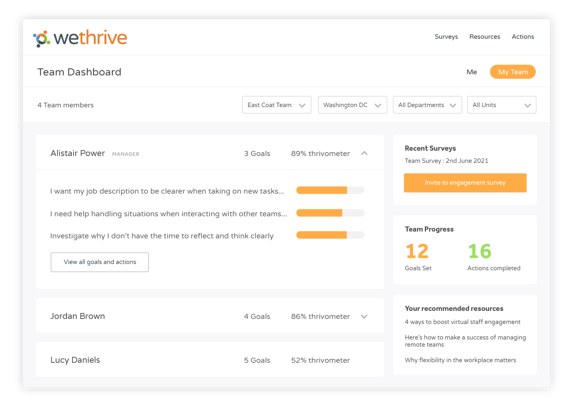Go to the Actions menu item
The image size is (573, 418).
click(523, 37)
